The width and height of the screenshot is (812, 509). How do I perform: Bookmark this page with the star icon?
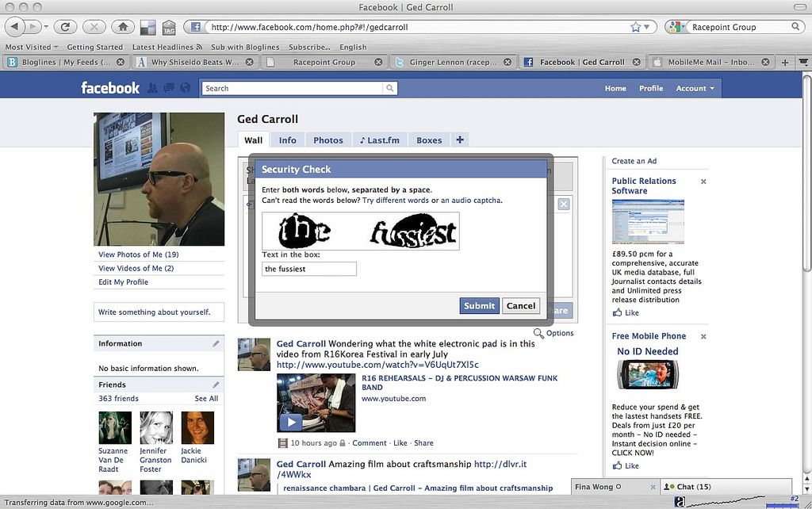click(635, 27)
